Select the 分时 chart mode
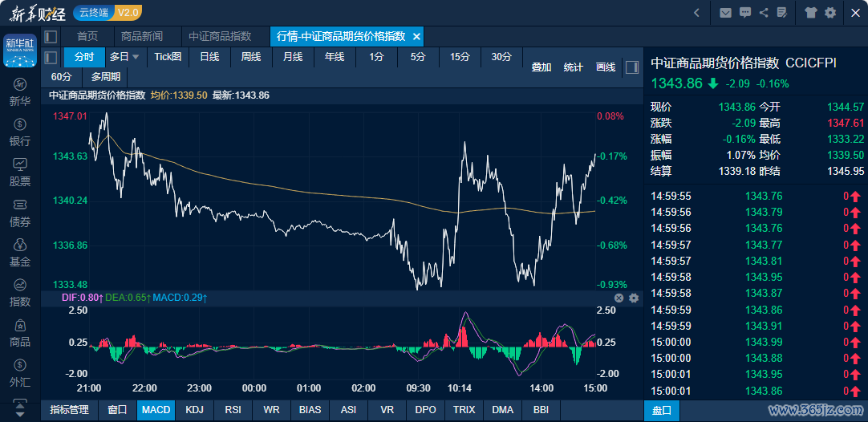This screenshot has width=868, height=422. click(85, 56)
